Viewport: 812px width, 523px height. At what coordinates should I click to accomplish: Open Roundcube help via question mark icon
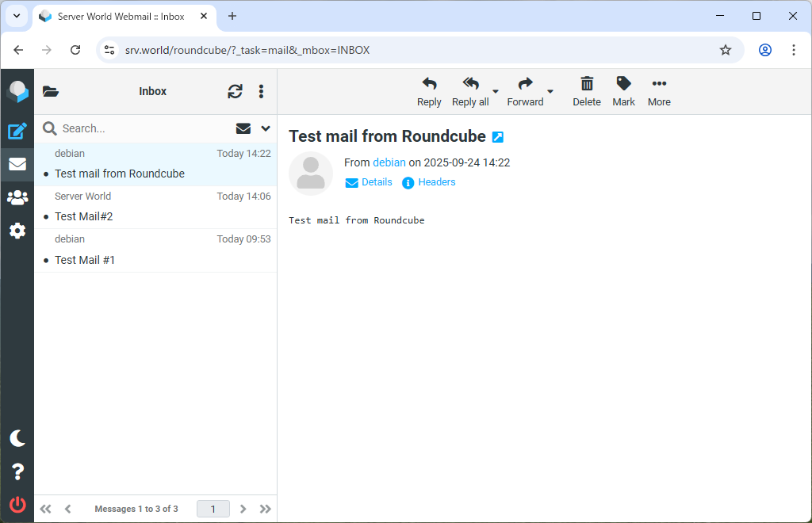click(17, 471)
